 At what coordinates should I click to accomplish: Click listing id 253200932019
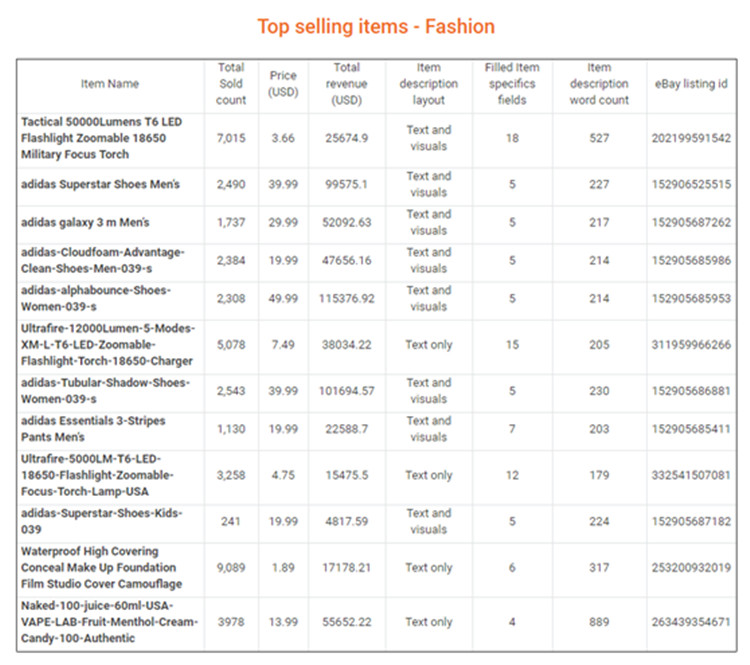coord(691,568)
